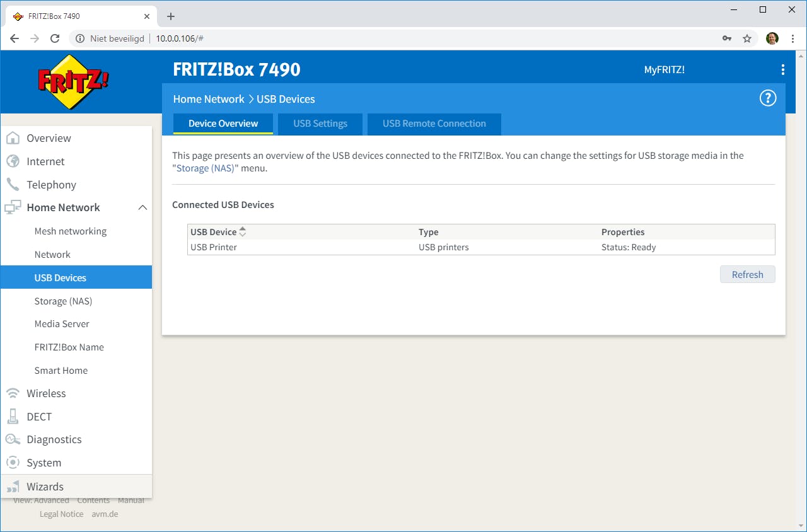Expand the System menu section
This screenshot has height=532, width=807.
pyautogui.click(x=44, y=463)
